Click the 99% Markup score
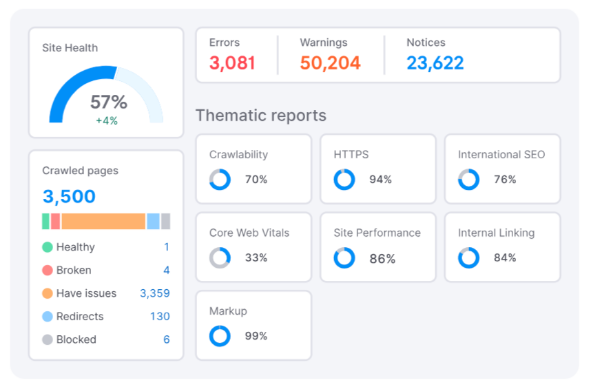The height and width of the screenshot is (391, 591). click(x=256, y=336)
